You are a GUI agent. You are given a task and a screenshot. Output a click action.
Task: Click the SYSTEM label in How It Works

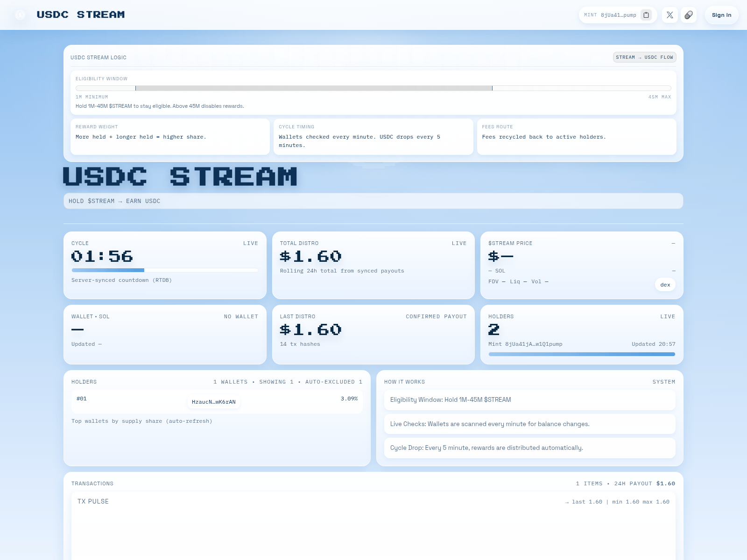click(664, 382)
